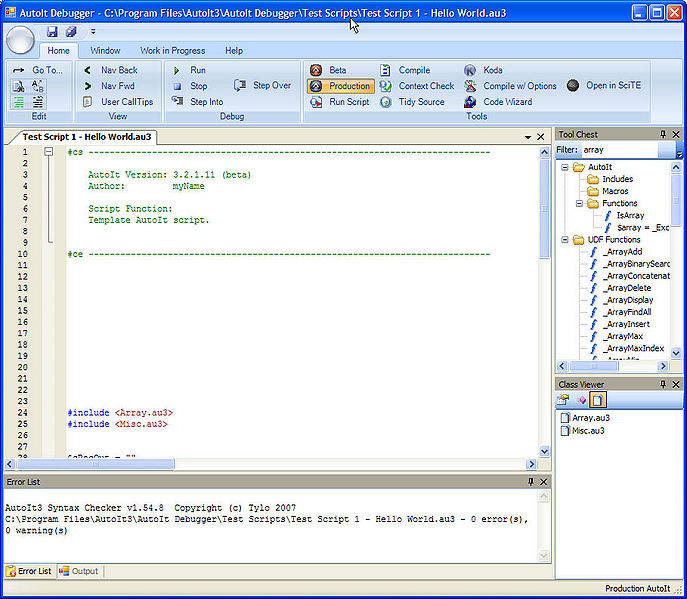
Task: Collapse the Functions tree node
Action: pos(579,203)
